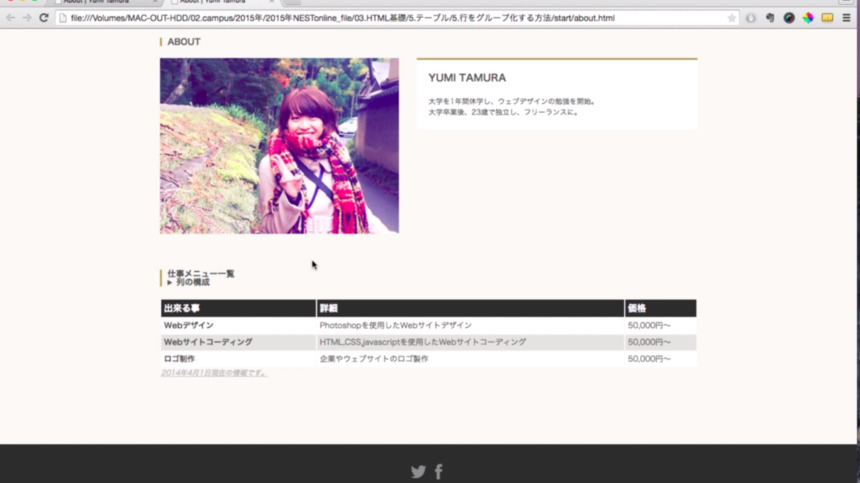This screenshot has height=483, width=860.
Task: Go forward with the browser forward arrow
Action: [x=27, y=18]
